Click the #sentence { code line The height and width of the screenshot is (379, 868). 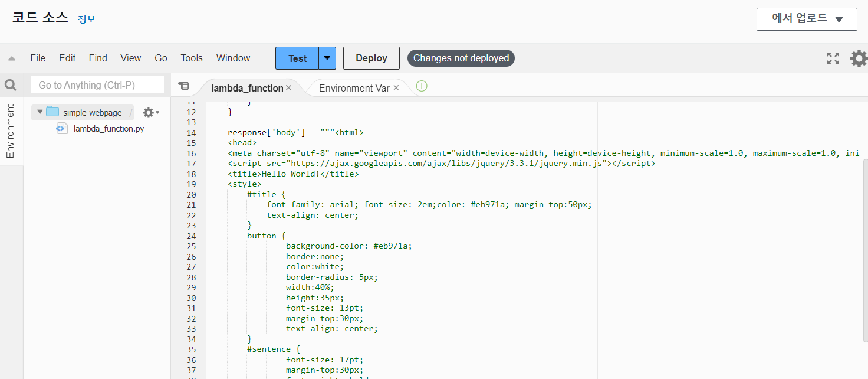(x=274, y=349)
